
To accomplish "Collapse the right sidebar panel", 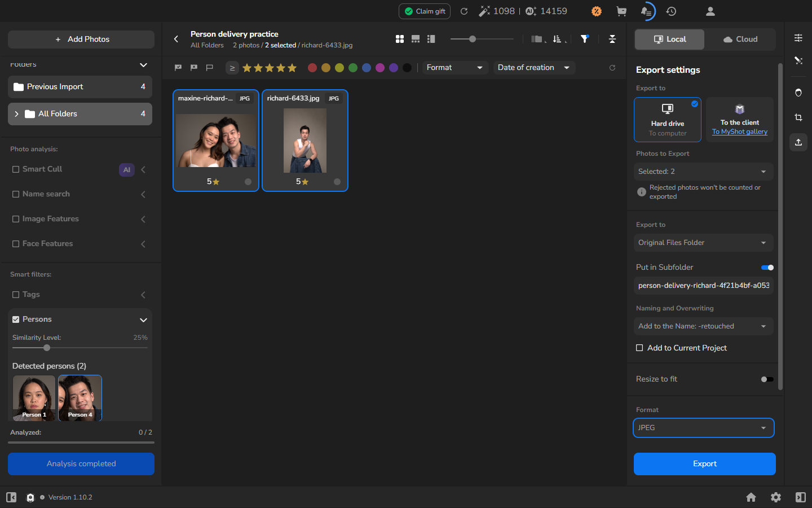I will click(x=801, y=497).
